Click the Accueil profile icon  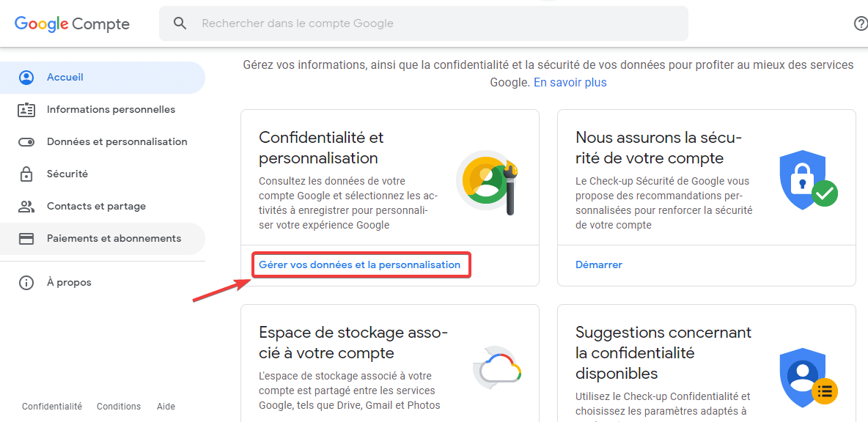point(26,78)
